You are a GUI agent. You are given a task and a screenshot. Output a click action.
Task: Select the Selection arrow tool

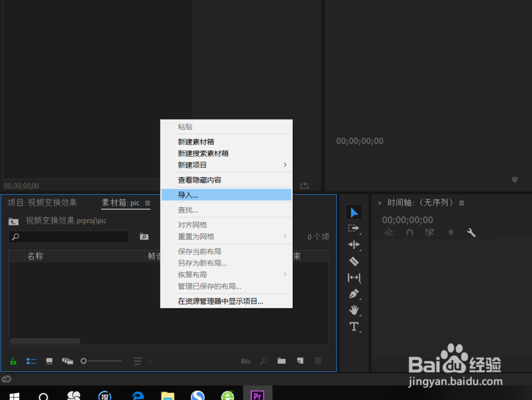(354, 212)
